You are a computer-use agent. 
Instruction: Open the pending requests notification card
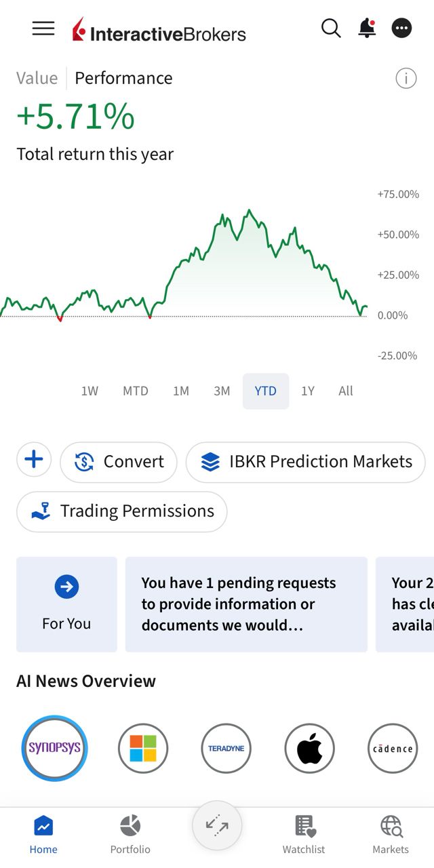click(x=246, y=604)
